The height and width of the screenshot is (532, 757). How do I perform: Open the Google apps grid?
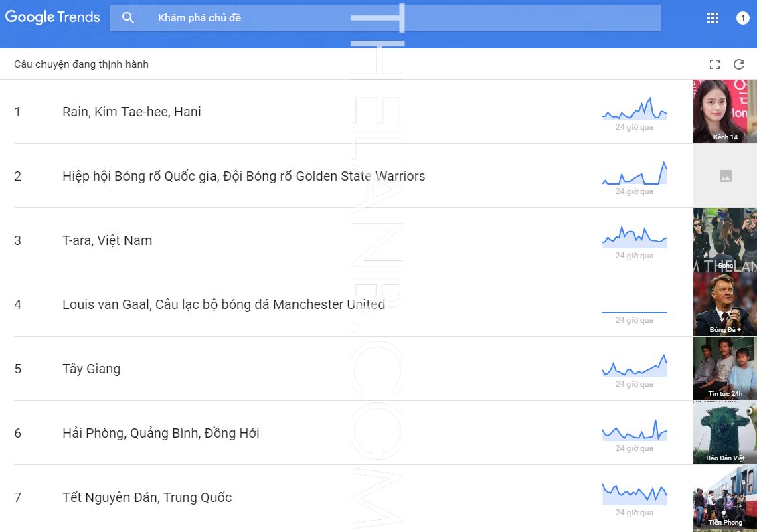(713, 18)
